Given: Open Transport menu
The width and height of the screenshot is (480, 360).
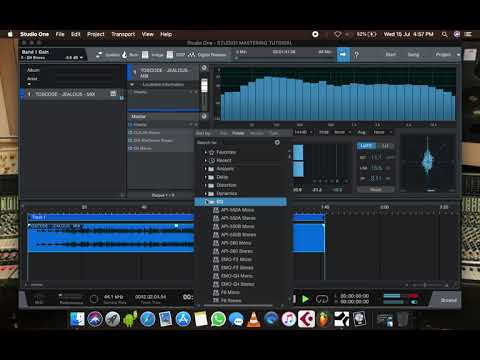Looking at the screenshot, I should [x=123, y=34].
